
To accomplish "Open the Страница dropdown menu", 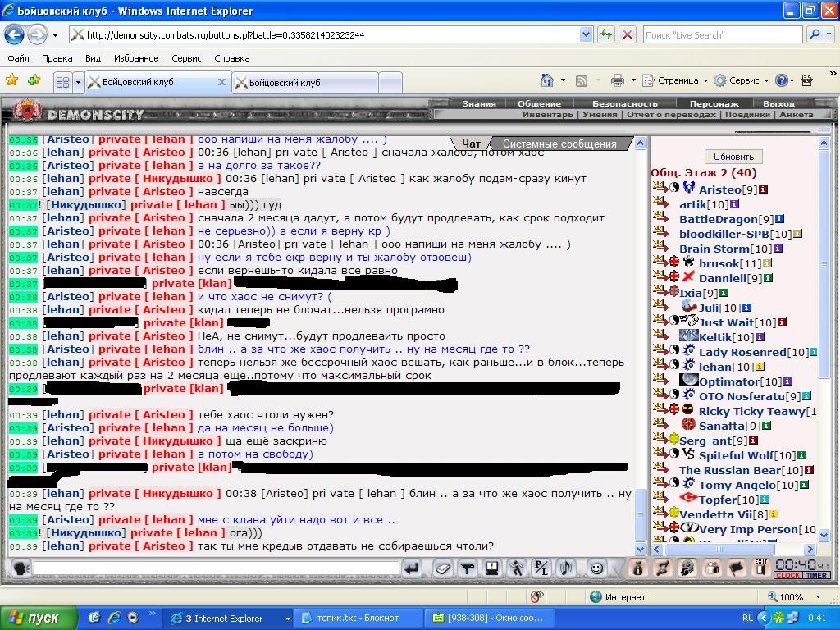I will click(x=675, y=81).
